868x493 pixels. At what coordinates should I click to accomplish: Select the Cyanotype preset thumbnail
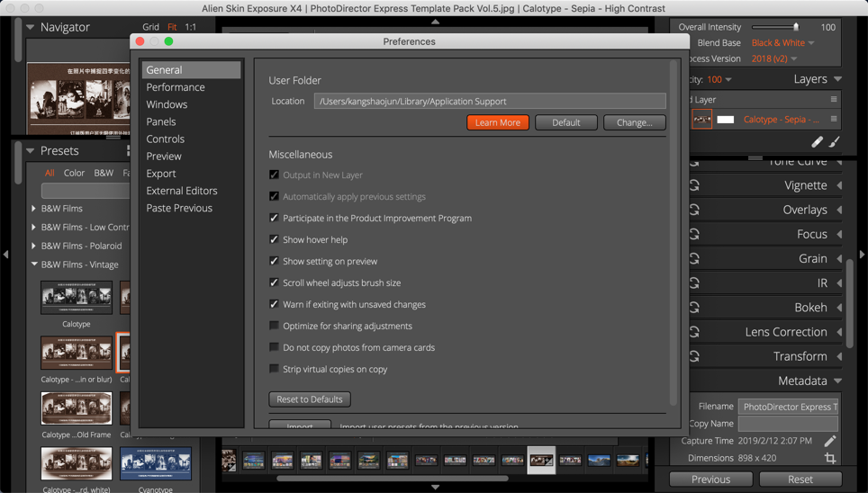(x=156, y=463)
